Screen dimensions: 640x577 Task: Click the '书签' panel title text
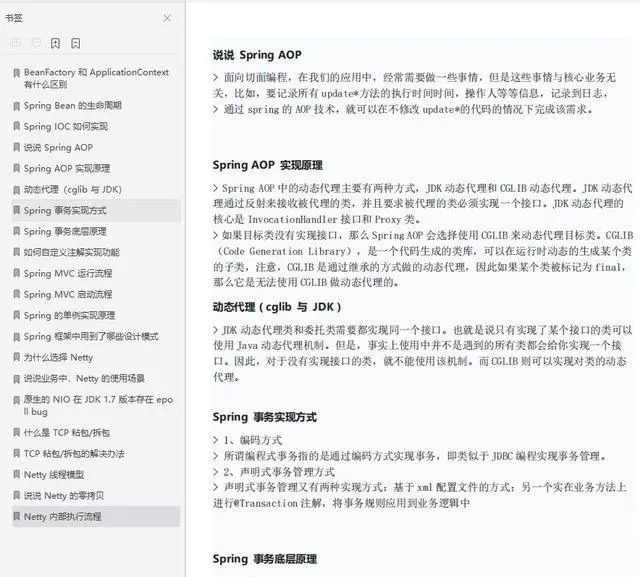pyautogui.click(x=14, y=18)
